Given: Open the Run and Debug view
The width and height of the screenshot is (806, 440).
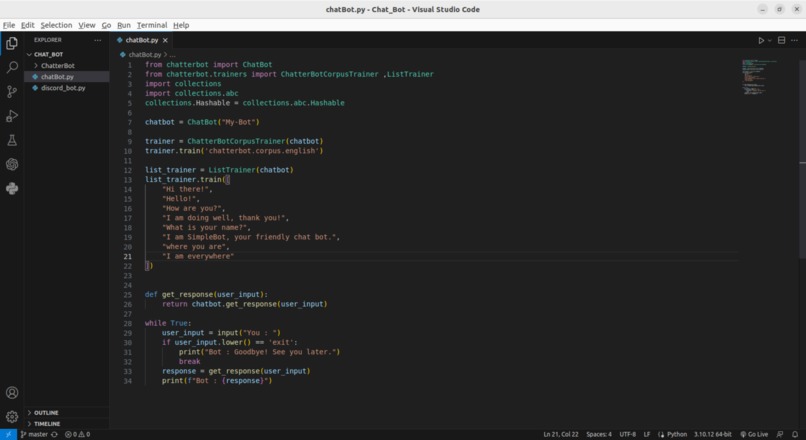Looking at the screenshot, I should 12,116.
